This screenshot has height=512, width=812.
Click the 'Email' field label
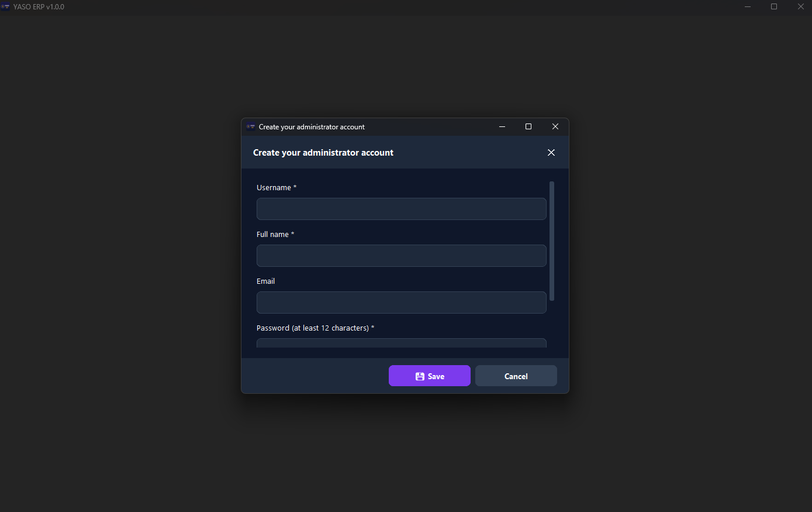(x=265, y=281)
